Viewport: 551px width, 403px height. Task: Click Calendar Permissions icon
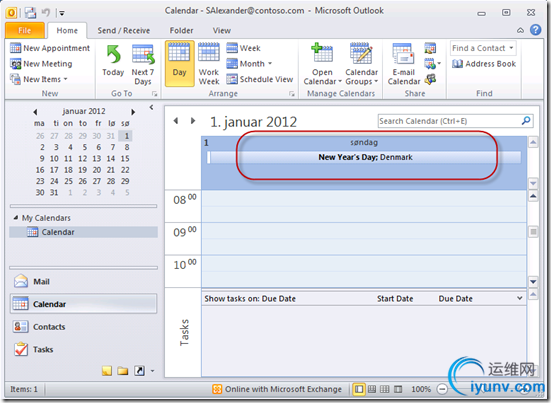[x=430, y=79]
